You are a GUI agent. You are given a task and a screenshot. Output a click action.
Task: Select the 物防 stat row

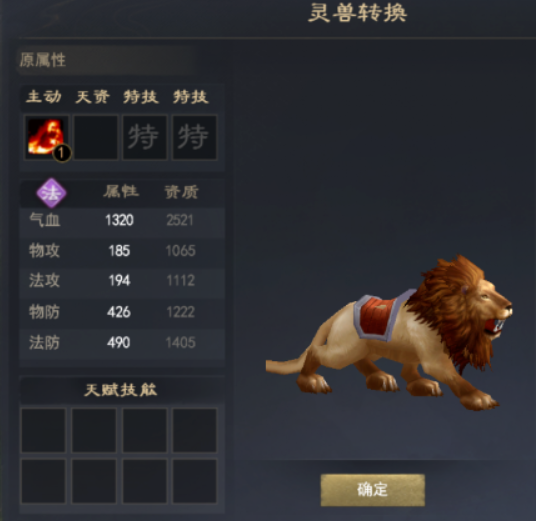(x=122, y=312)
